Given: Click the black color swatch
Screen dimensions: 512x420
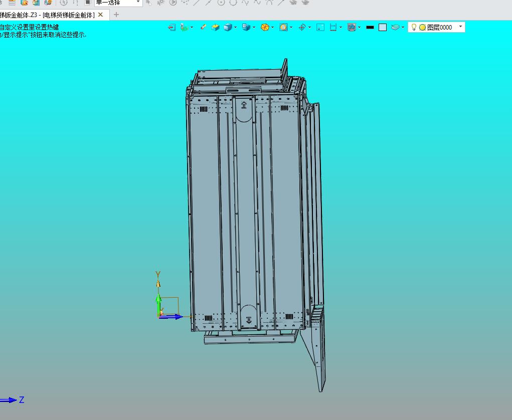Looking at the screenshot, I should 370,28.
